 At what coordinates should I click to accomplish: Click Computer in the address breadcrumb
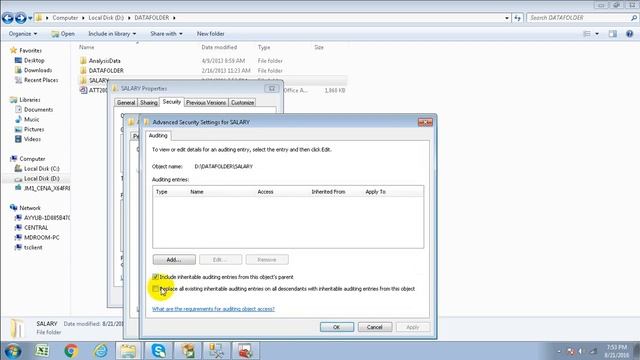point(65,18)
